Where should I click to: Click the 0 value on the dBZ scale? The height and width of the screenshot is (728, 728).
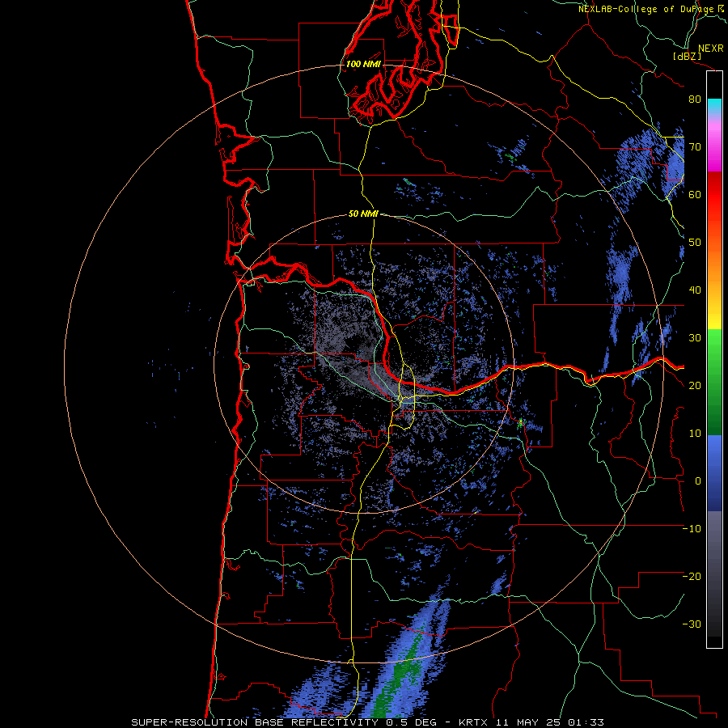(x=698, y=481)
